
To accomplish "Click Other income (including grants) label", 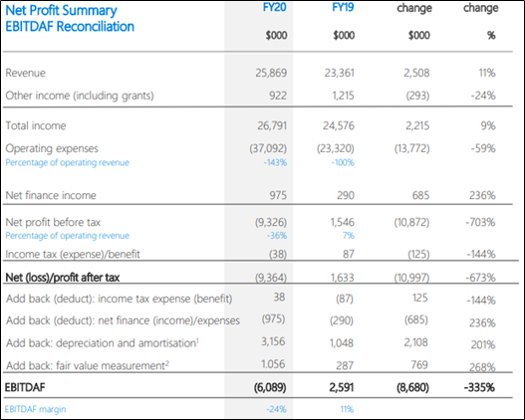I will 80,96.
